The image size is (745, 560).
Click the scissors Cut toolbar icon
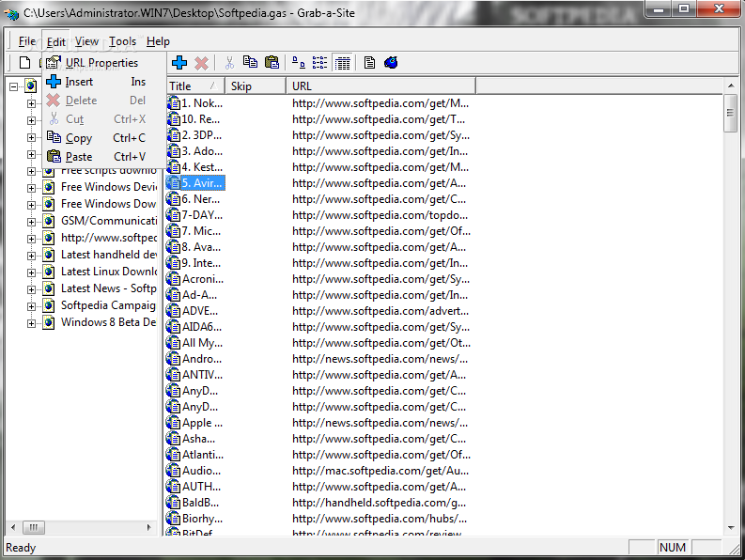click(229, 63)
